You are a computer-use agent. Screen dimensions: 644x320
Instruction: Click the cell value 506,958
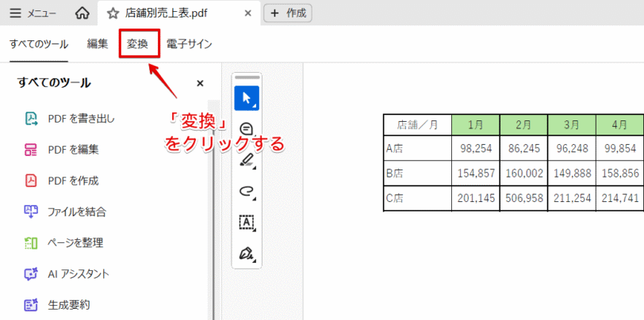pos(524,198)
